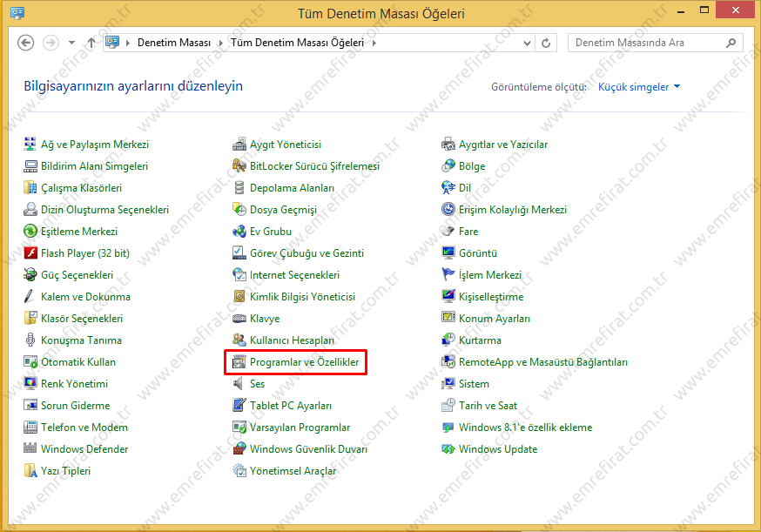Screen dimensions: 761x532
Task: Expand the address bar history dropdown arrow
Action: (x=524, y=43)
